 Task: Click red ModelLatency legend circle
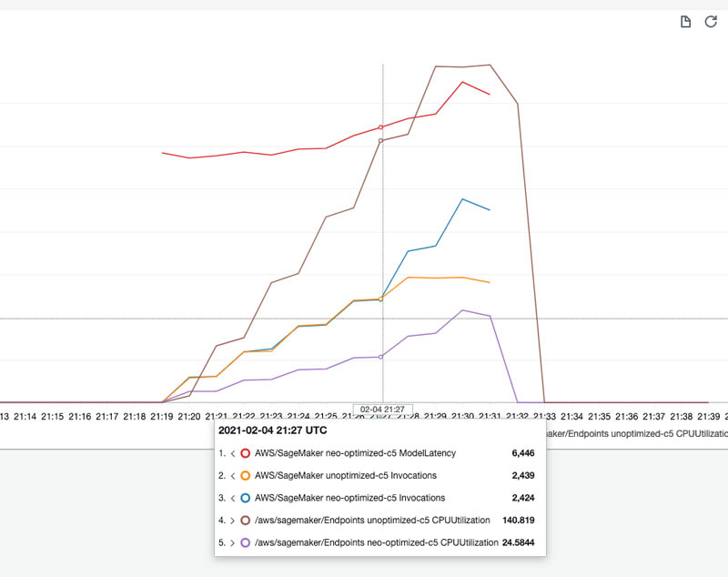pyautogui.click(x=245, y=453)
